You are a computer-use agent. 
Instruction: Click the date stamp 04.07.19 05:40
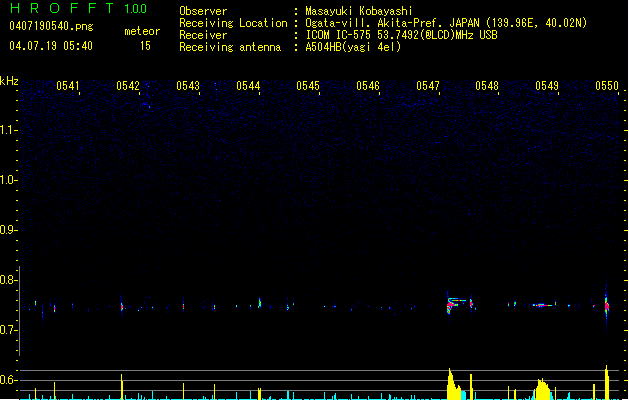click(51, 46)
